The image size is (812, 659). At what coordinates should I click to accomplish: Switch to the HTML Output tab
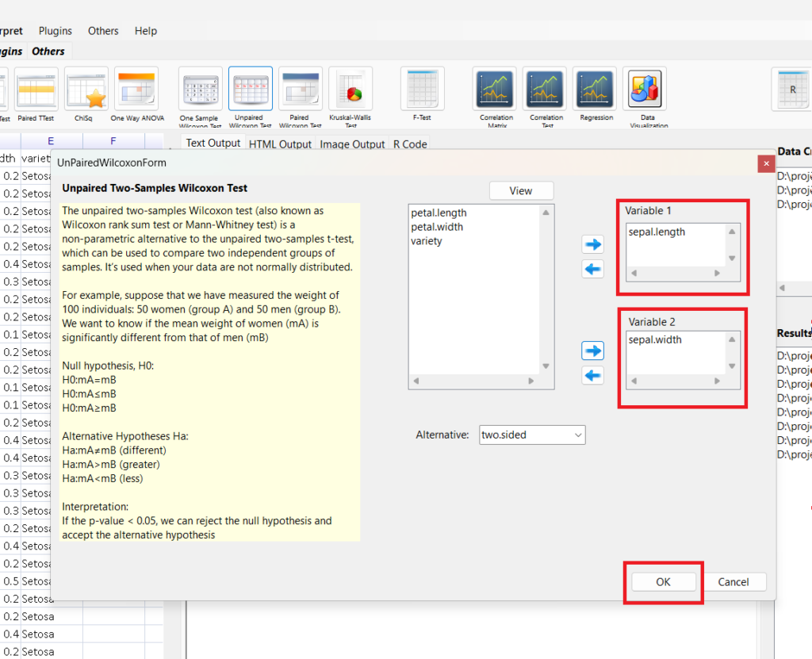[280, 144]
